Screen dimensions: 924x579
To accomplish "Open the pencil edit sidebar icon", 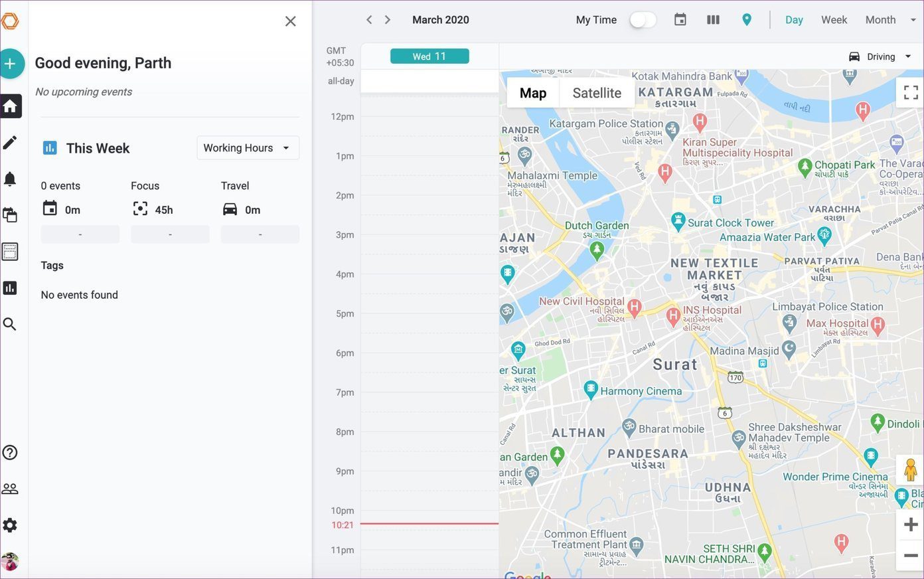I will pyautogui.click(x=10, y=143).
